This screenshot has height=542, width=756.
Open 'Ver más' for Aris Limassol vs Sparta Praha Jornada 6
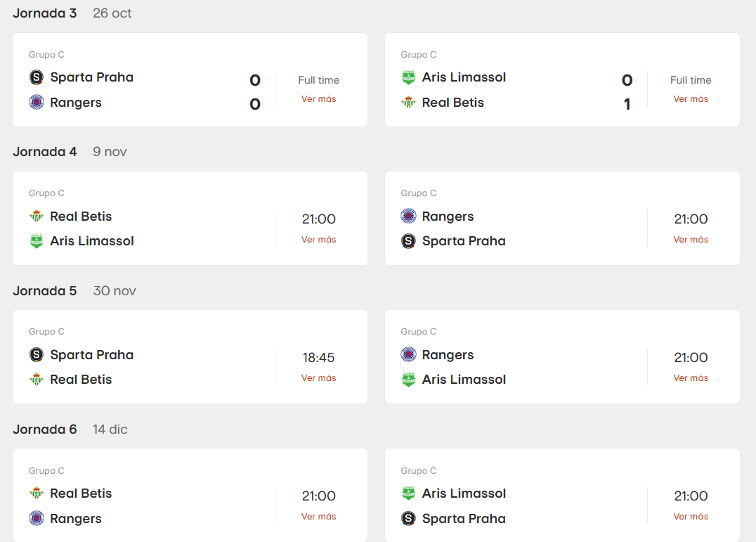tap(691, 517)
